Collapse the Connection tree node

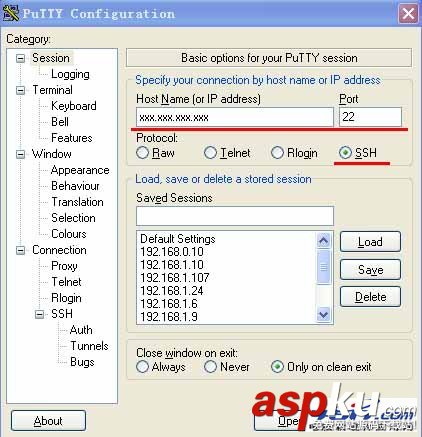tap(21, 250)
